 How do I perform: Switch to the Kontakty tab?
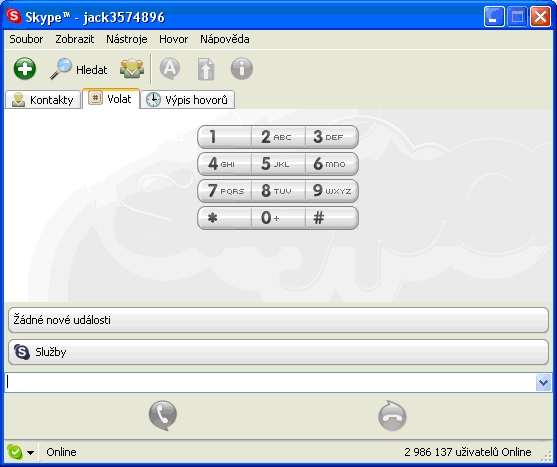point(43,100)
